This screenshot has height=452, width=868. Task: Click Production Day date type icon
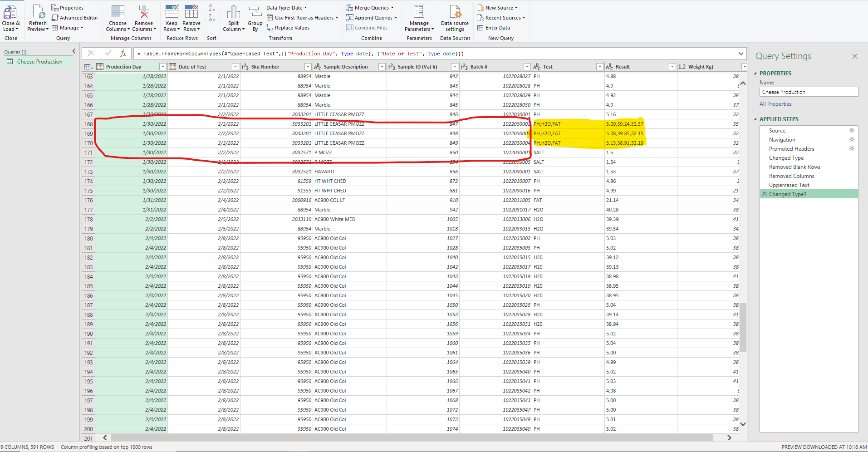100,67
